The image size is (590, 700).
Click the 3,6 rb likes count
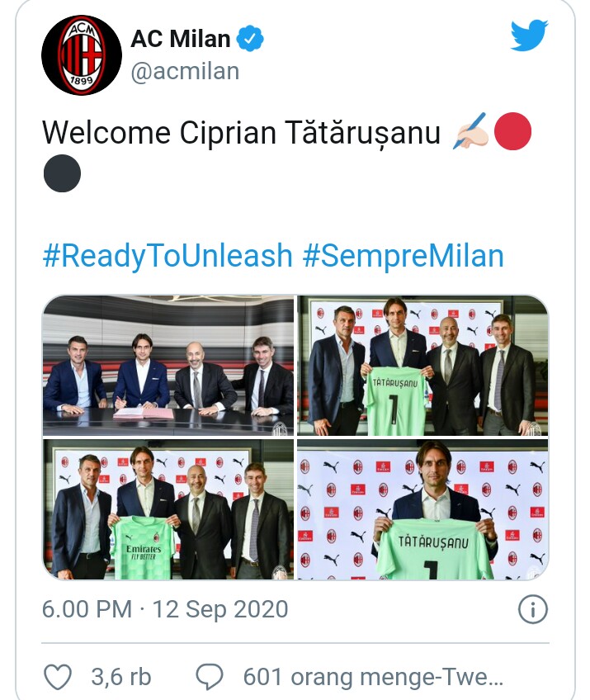click(121, 677)
